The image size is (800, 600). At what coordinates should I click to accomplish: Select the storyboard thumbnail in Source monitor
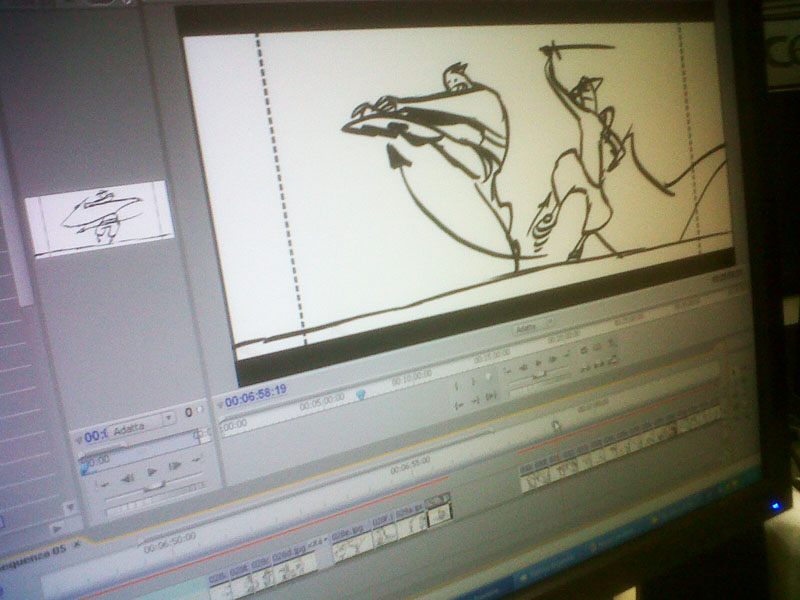[99, 217]
